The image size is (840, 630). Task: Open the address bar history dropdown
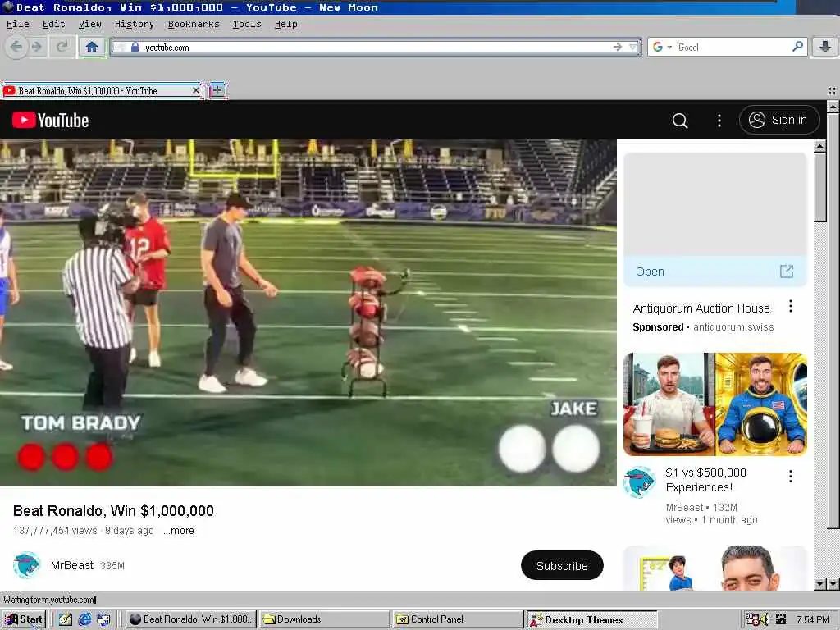click(633, 47)
